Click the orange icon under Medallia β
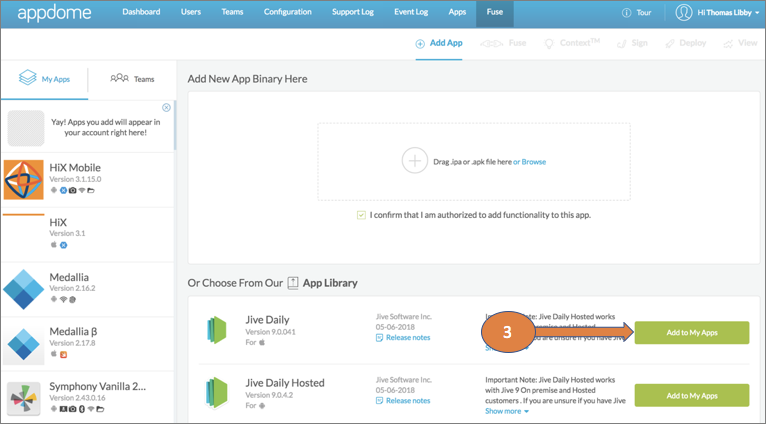Image resolution: width=766 pixels, height=424 pixels. 64,355
